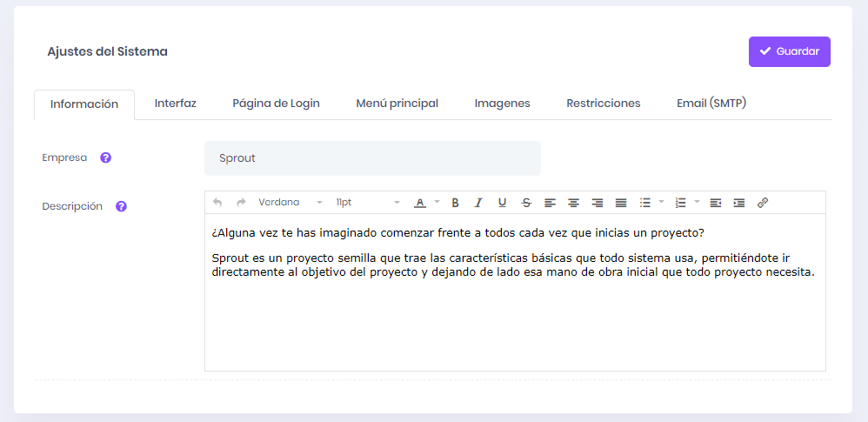
Task: Expand the bullet list style dropdown arrow
Action: [x=661, y=203]
